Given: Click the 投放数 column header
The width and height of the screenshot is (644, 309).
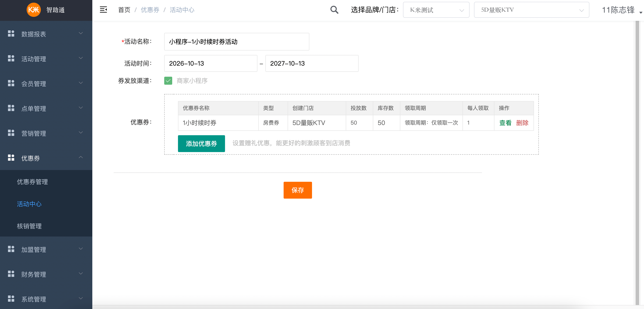Looking at the screenshot, I should pos(359,108).
